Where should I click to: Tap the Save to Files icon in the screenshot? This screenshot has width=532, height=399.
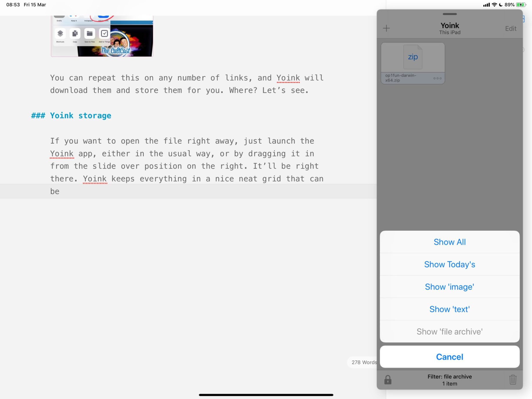tap(89, 33)
